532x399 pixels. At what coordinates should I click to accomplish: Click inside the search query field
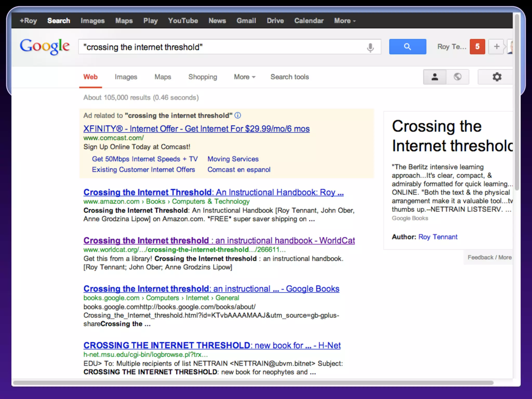pyautogui.click(x=221, y=47)
